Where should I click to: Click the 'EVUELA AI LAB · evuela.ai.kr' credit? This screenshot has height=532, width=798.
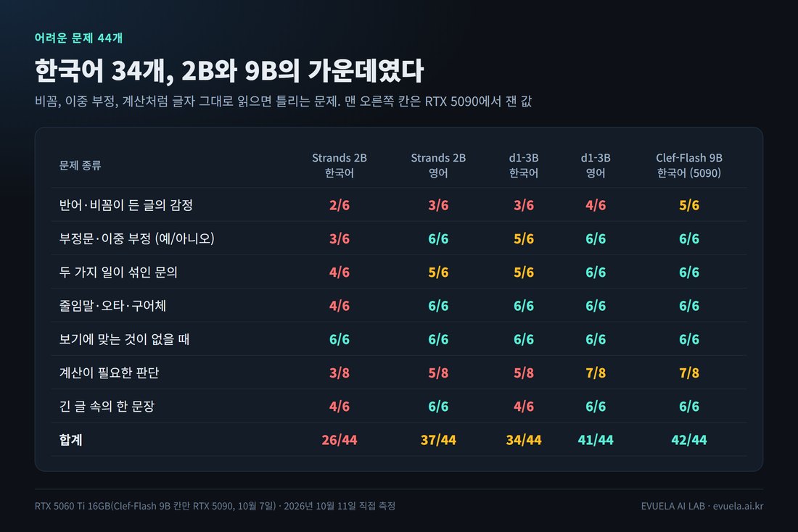point(702,506)
